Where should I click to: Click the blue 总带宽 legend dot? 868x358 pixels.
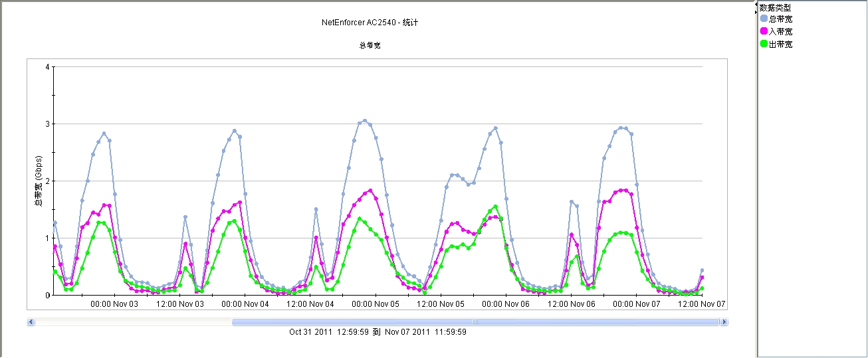tap(764, 19)
